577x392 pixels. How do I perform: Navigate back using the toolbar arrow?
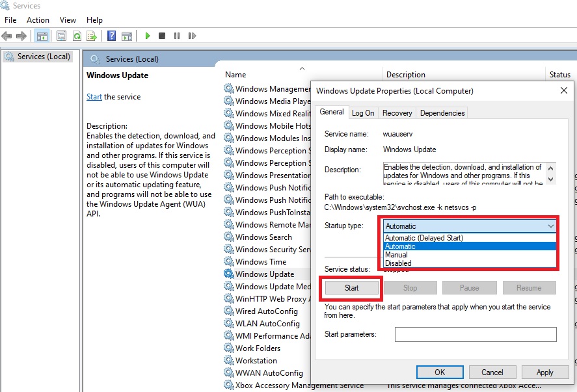(x=7, y=36)
